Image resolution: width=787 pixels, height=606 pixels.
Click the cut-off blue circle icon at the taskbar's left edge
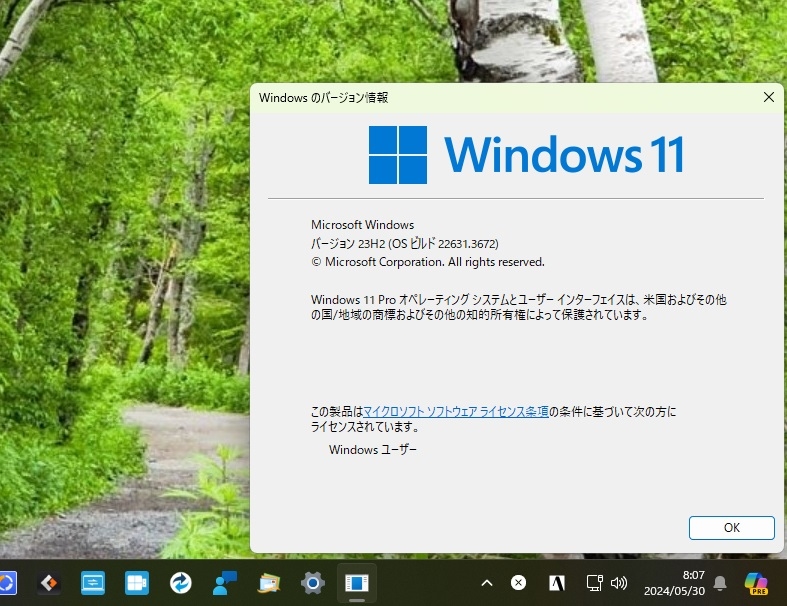click(x=8, y=583)
